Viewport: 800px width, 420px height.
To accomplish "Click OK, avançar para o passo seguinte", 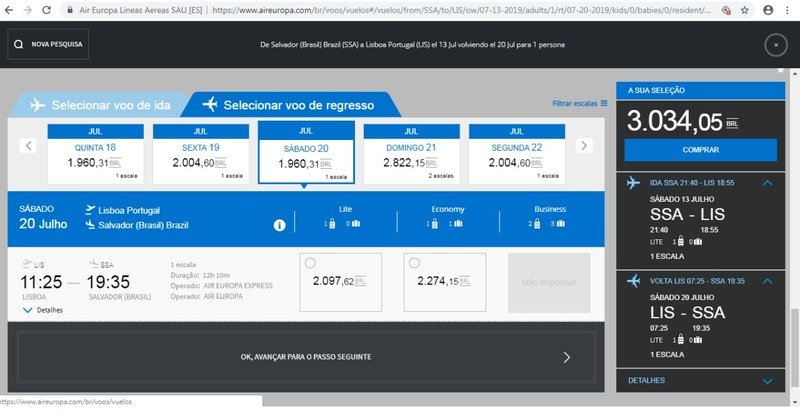I will coord(307,356).
